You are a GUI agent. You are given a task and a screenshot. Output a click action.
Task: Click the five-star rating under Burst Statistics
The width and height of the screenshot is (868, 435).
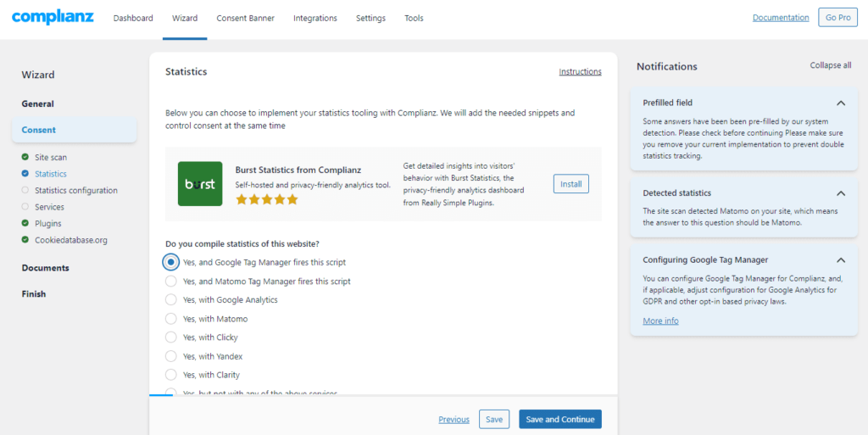(267, 199)
